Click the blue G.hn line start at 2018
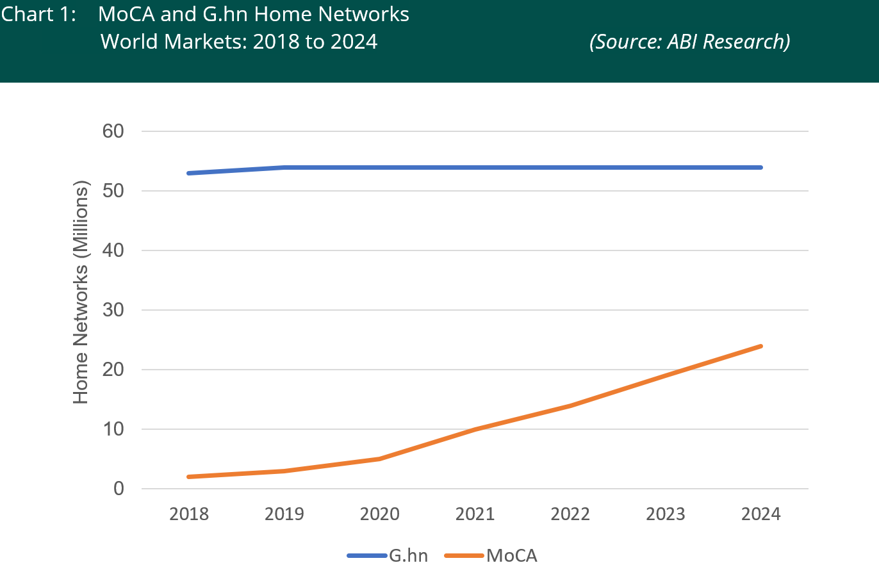Viewport: 879px width, 588px height. coord(190,173)
